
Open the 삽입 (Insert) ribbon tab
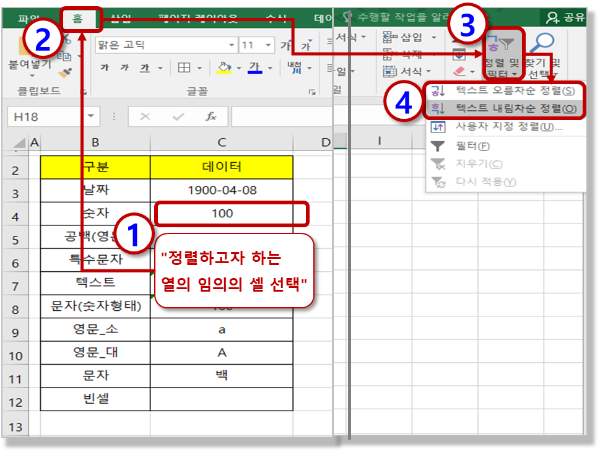(x=121, y=18)
